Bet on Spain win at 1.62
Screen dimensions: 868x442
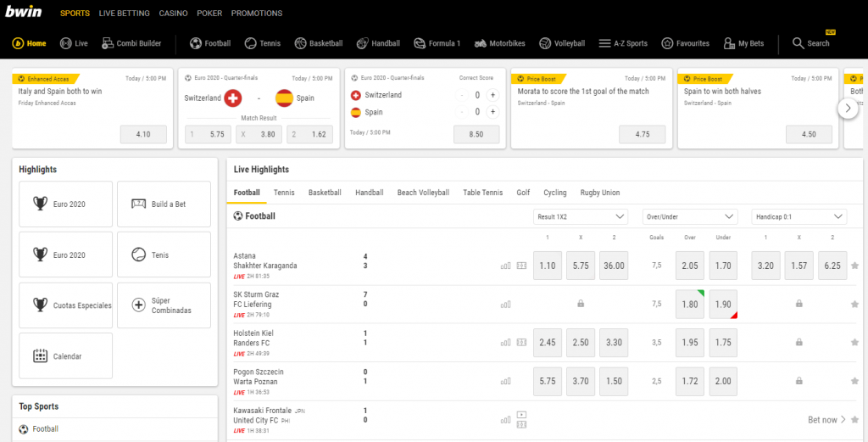click(310, 135)
